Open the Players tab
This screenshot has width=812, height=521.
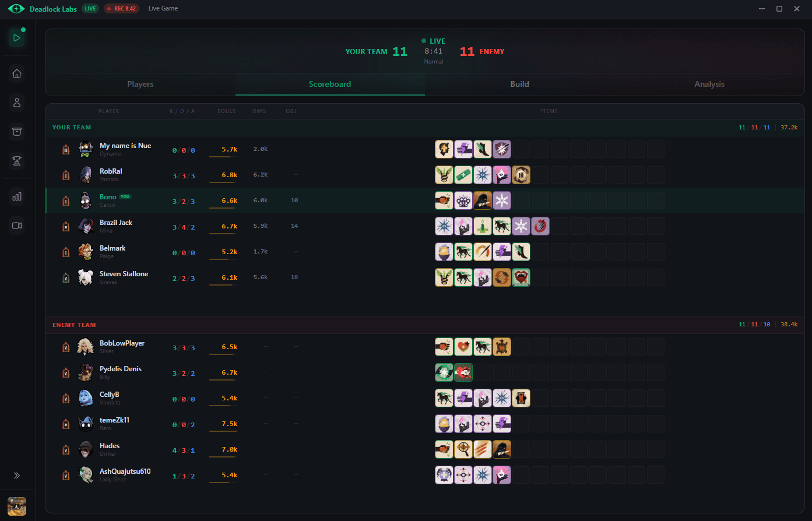click(140, 84)
